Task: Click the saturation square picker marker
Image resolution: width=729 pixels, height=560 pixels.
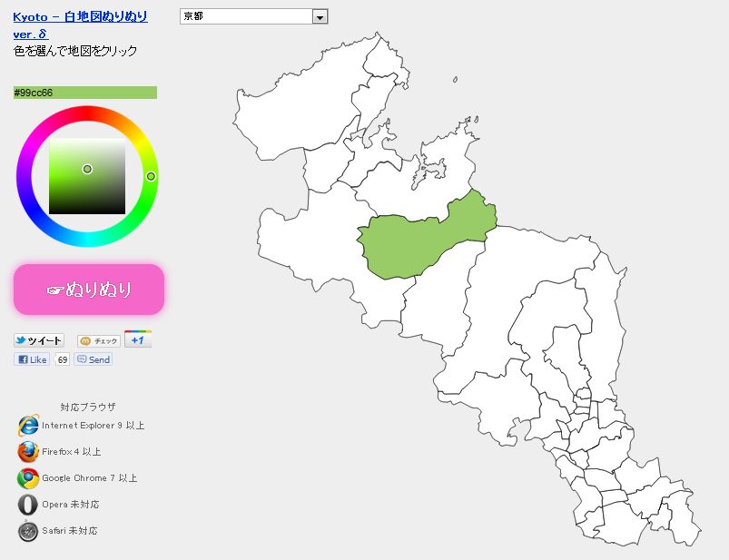Action: click(x=87, y=169)
